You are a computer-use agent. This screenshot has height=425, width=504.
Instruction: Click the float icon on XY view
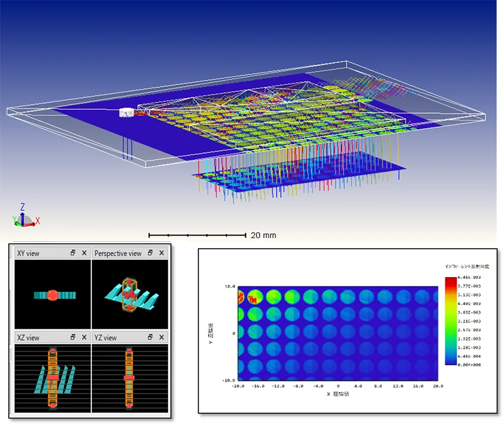(x=73, y=253)
